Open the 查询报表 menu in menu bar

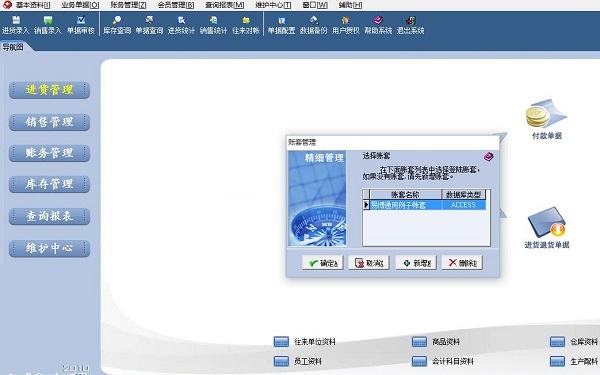point(224,5)
